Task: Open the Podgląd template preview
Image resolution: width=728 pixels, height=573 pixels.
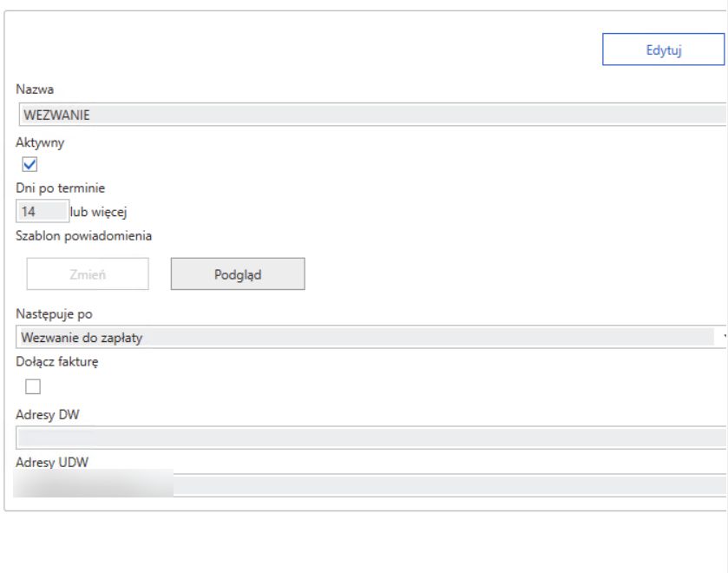Action: pyautogui.click(x=238, y=274)
